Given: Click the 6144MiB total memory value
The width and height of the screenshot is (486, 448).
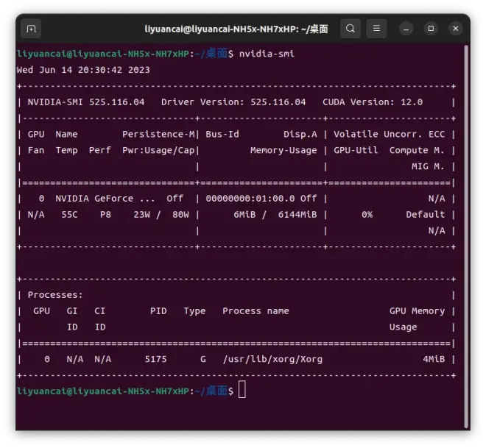Looking at the screenshot, I should 297,215.
